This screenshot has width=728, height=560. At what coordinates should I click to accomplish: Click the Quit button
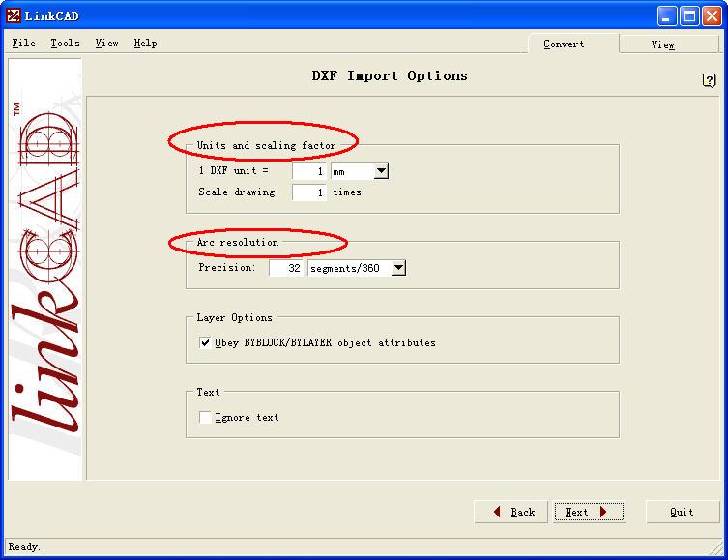click(x=682, y=512)
